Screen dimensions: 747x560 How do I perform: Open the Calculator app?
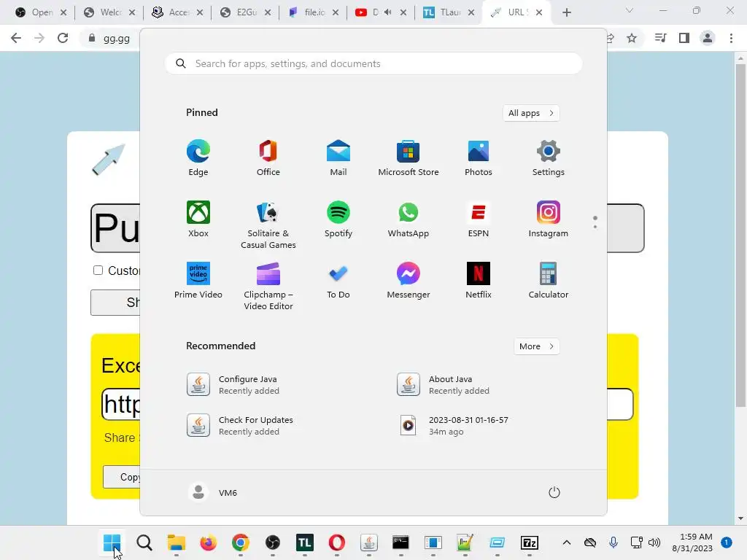click(549, 281)
